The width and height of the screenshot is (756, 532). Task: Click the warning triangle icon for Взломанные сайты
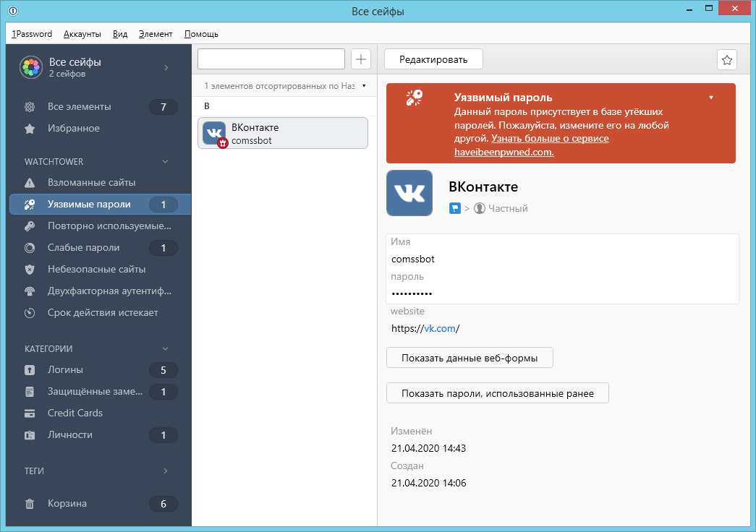(30, 183)
